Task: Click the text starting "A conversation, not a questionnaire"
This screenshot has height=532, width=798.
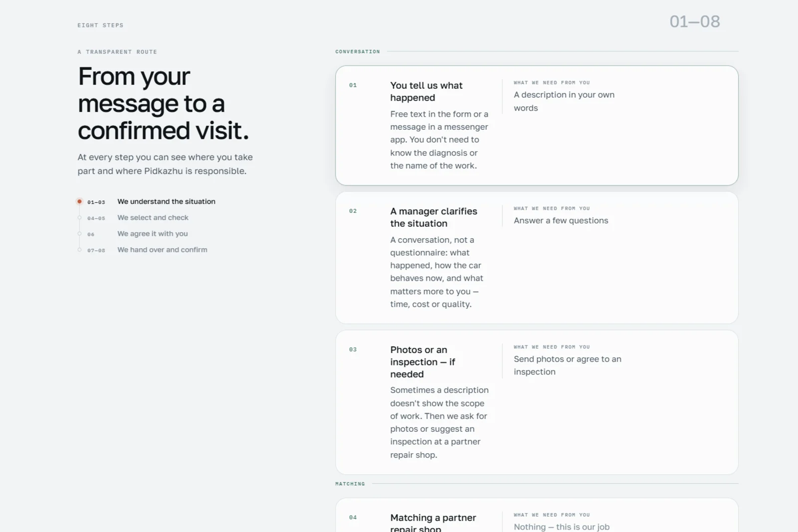Action: (x=437, y=272)
